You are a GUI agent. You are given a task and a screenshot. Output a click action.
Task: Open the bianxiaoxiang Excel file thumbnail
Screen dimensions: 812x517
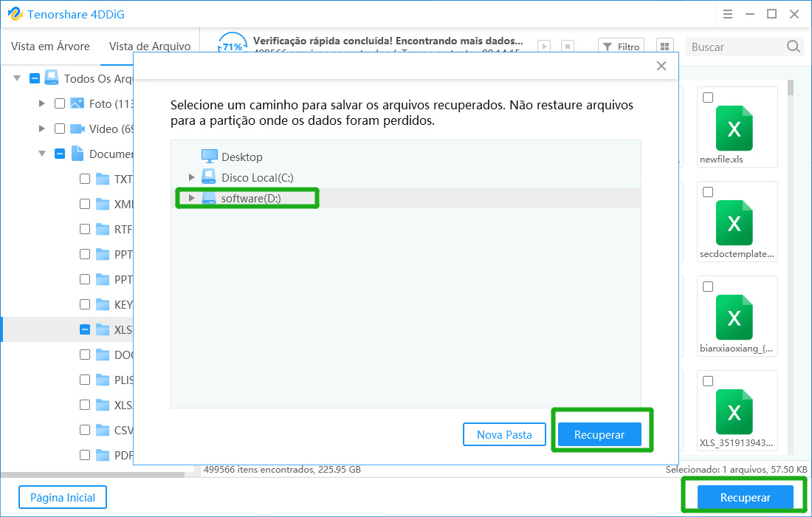pos(734,317)
